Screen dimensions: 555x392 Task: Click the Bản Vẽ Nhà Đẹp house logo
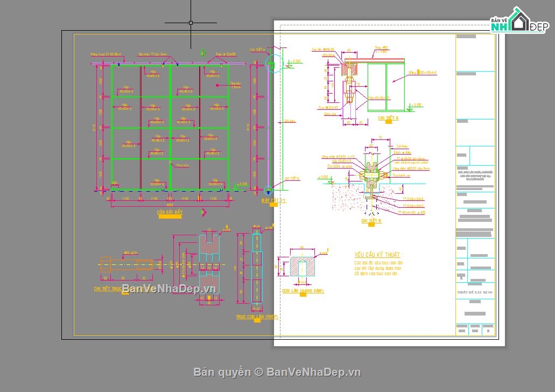pyautogui.click(x=519, y=19)
